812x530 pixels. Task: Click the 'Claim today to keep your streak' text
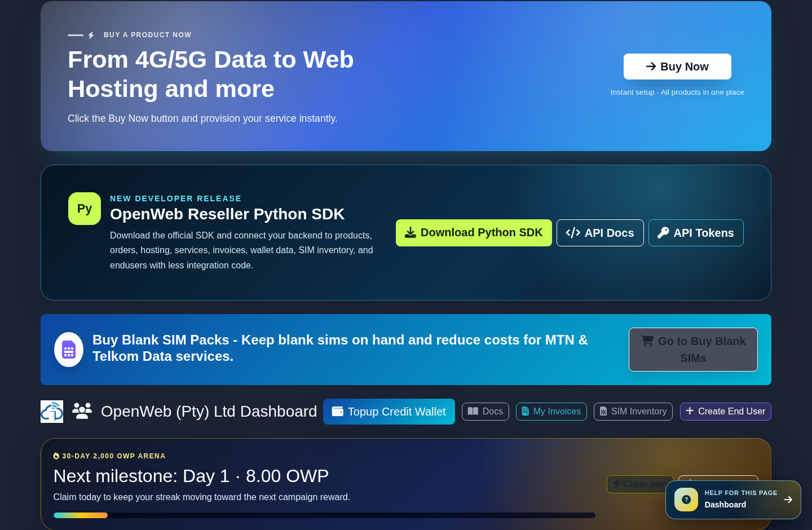point(202,497)
